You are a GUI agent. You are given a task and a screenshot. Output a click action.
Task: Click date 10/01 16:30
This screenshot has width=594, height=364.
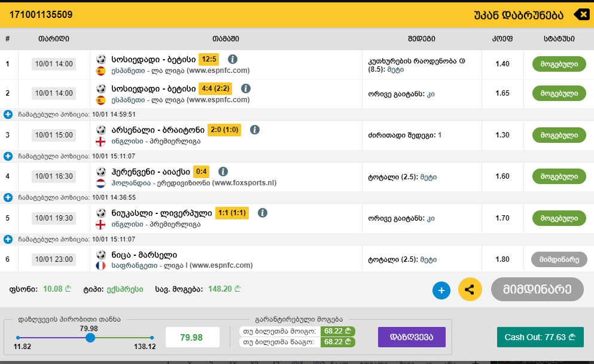(54, 176)
